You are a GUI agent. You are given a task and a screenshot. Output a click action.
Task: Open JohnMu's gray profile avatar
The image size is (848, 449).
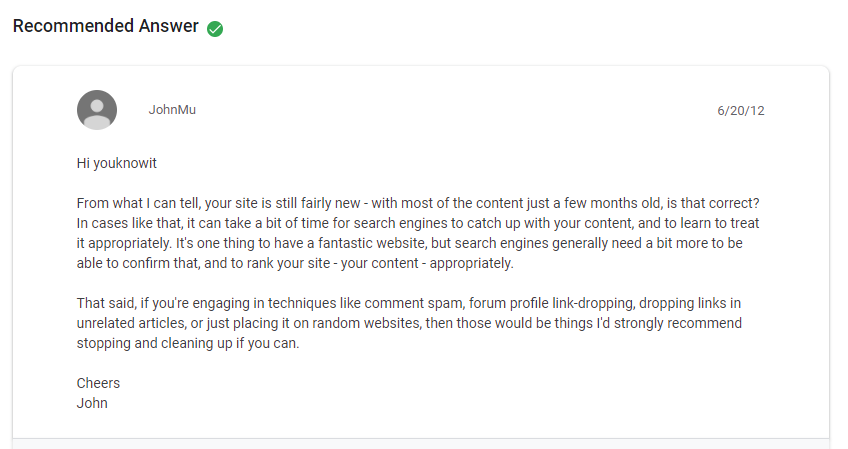point(97,110)
